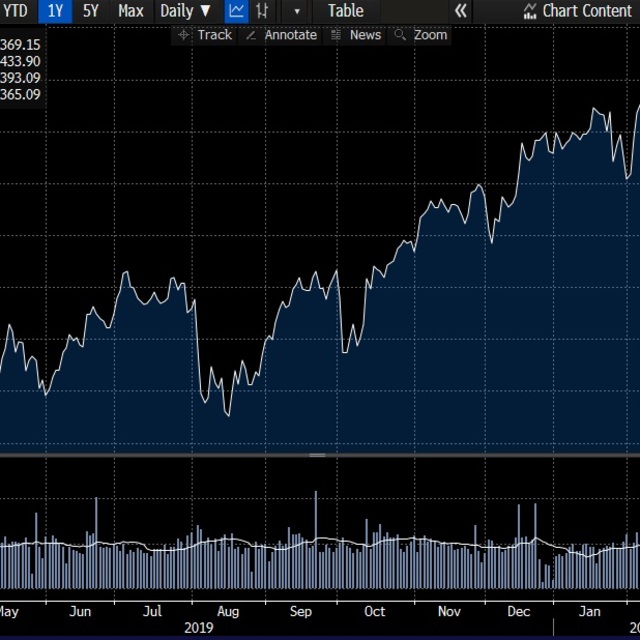The height and width of the screenshot is (640, 640).
Task: Open the Daily periodicity dropdown
Action: tap(185, 11)
